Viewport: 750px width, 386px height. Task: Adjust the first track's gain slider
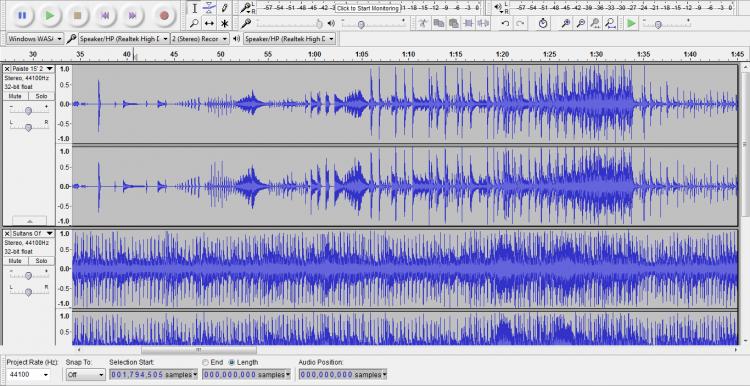pos(28,111)
